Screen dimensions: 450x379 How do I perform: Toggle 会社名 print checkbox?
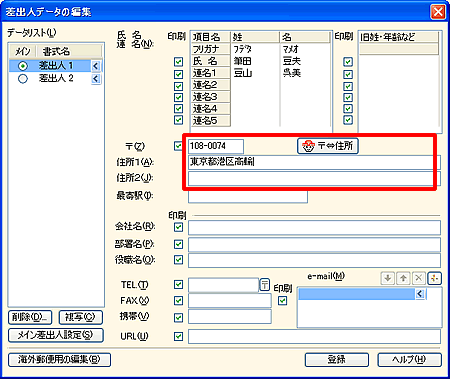click(x=179, y=227)
